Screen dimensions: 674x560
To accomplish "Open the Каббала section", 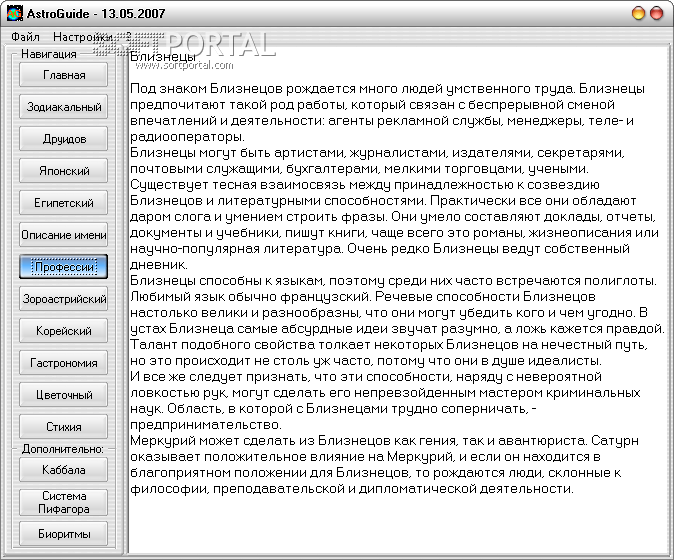I will [x=64, y=470].
